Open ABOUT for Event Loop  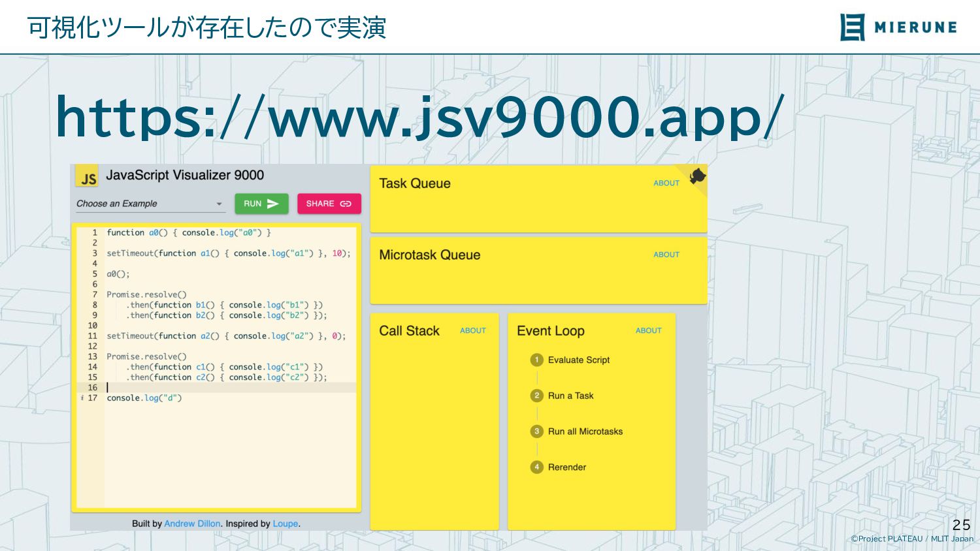[649, 331]
